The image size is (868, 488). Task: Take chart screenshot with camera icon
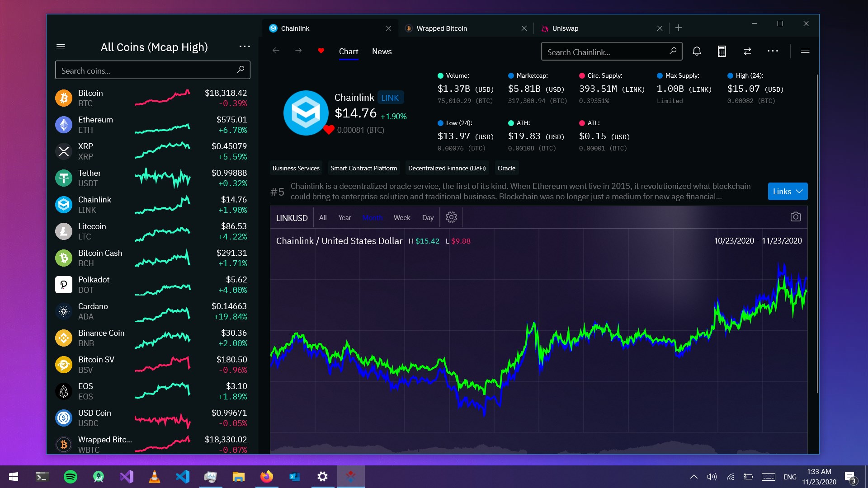pyautogui.click(x=796, y=217)
